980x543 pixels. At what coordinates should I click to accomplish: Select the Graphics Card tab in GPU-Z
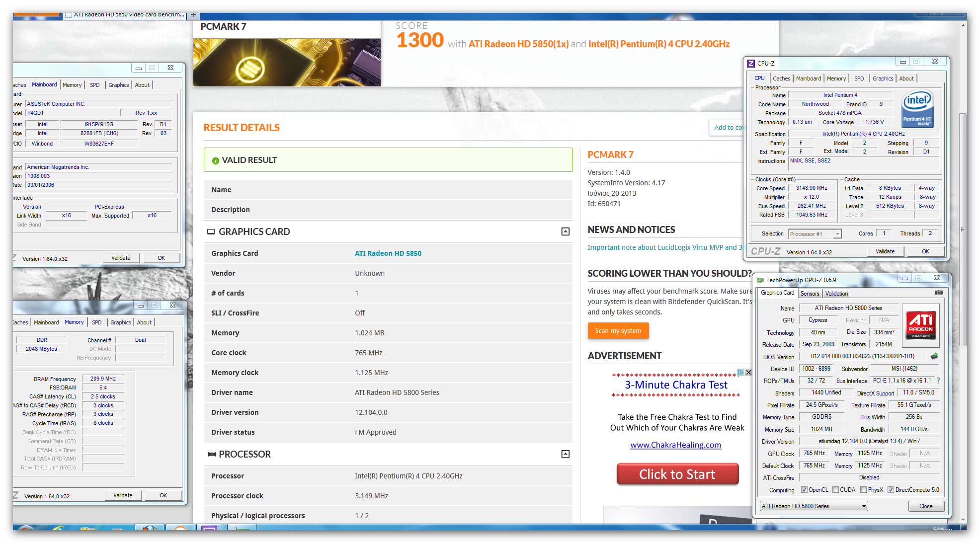(x=777, y=293)
